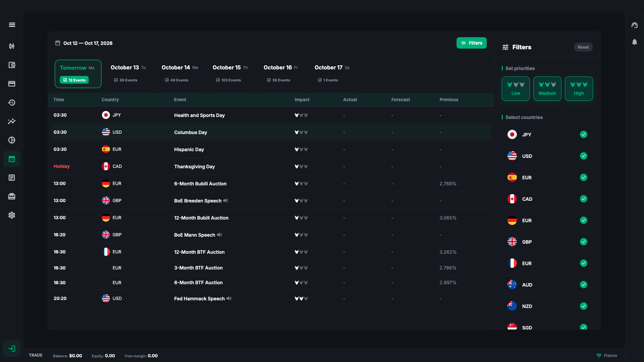This screenshot has width=644, height=362.
Task: Open the credit card sidebar icon
Action: [12, 84]
